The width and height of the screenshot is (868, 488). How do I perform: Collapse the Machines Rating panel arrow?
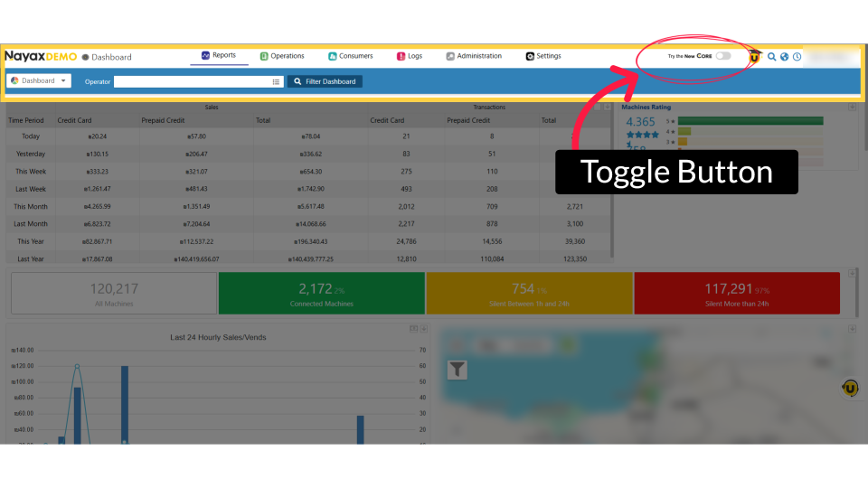coord(851,107)
